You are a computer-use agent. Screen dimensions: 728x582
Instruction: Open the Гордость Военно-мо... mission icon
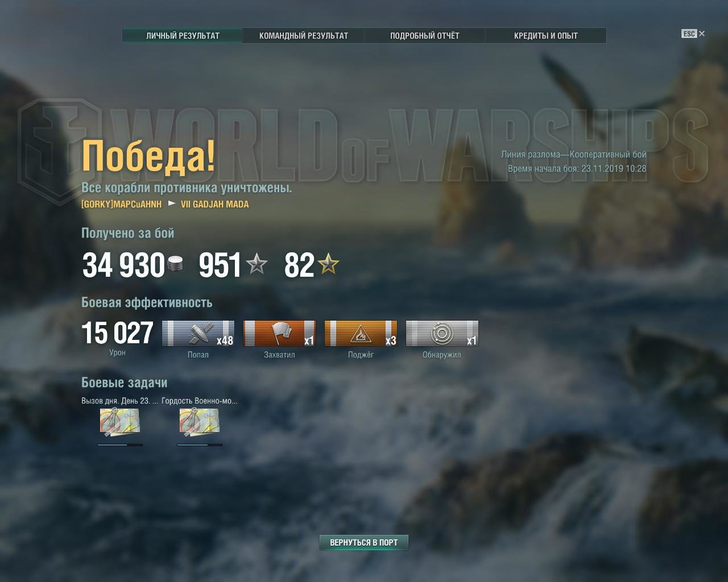pyautogui.click(x=199, y=422)
